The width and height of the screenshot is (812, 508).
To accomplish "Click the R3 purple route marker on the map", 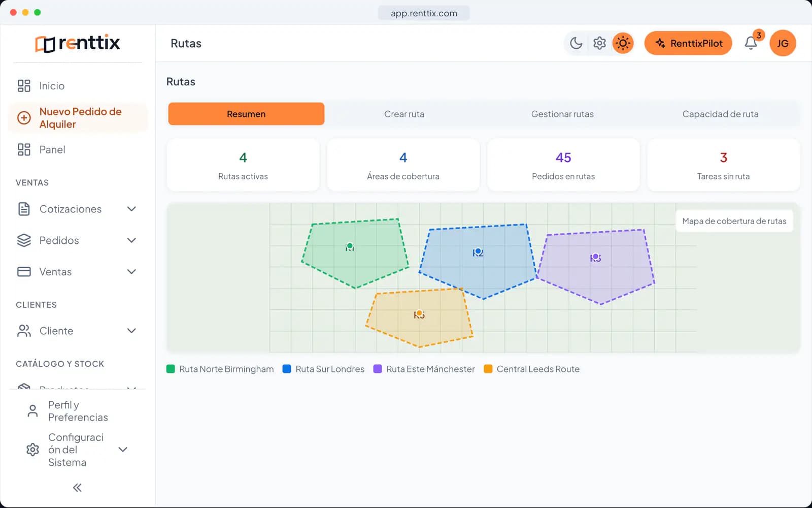I will pyautogui.click(x=595, y=257).
